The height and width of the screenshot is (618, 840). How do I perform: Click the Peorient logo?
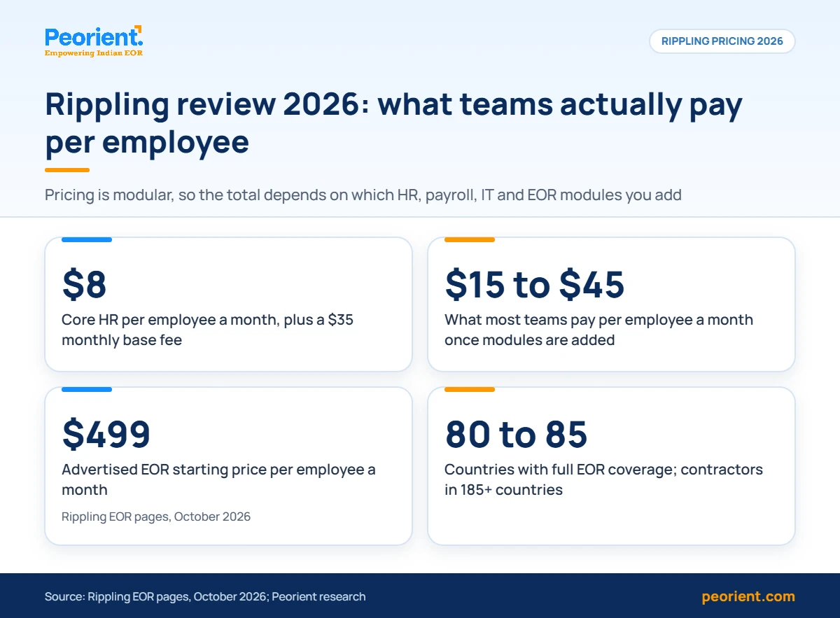(94, 41)
